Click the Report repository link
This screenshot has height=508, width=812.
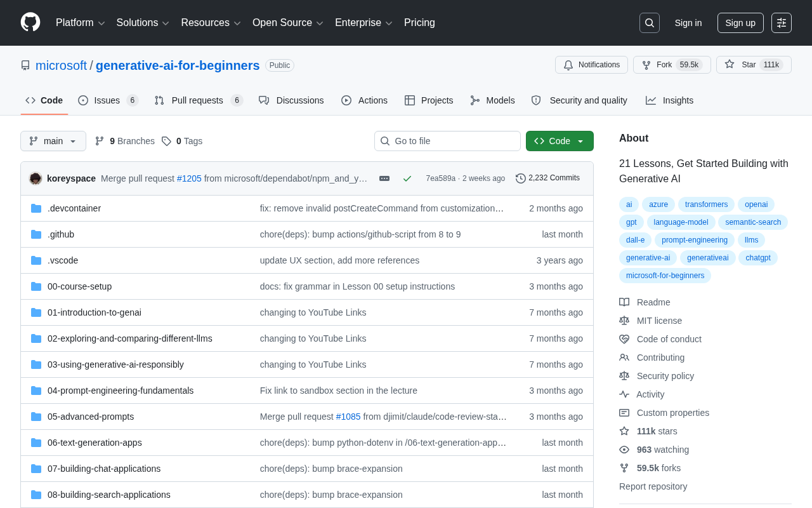653,486
